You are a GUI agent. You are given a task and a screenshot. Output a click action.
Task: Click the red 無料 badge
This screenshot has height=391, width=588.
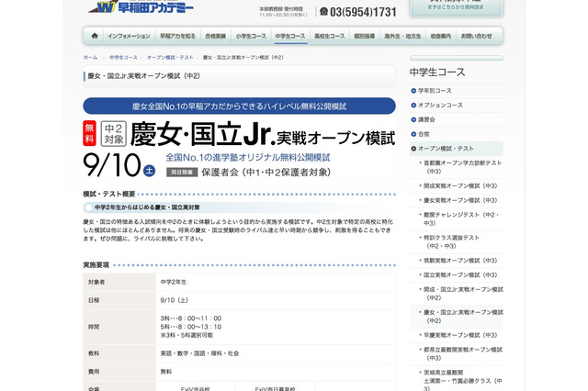89,133
